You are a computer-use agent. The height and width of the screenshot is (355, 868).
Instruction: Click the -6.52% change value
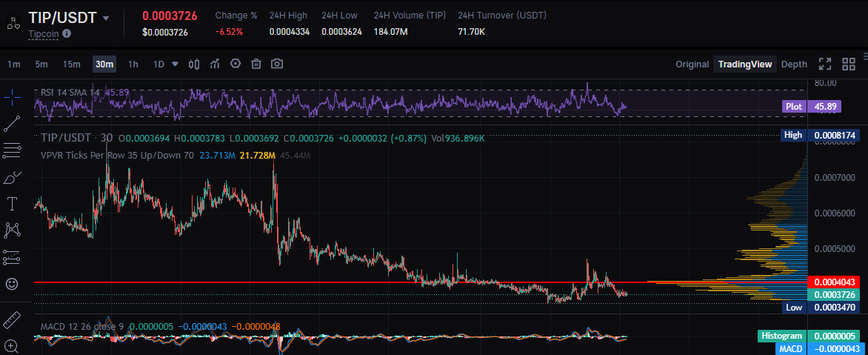coord(229,32)
